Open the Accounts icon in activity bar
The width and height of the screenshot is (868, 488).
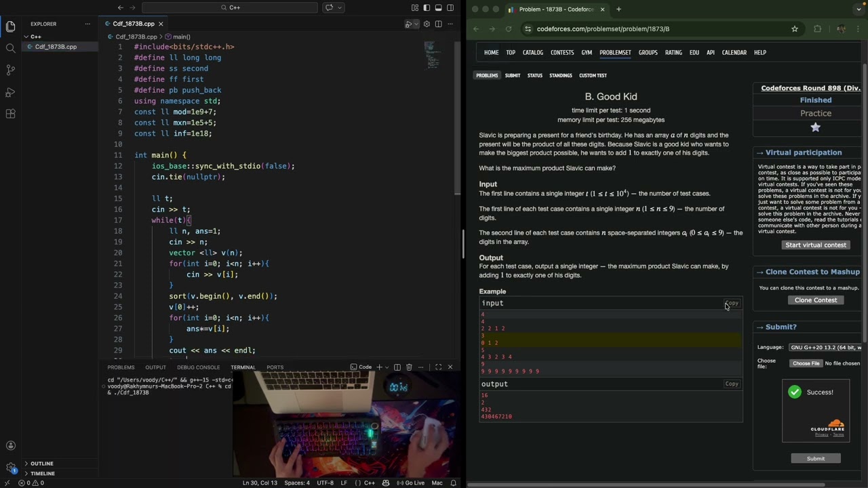(10, 445)
